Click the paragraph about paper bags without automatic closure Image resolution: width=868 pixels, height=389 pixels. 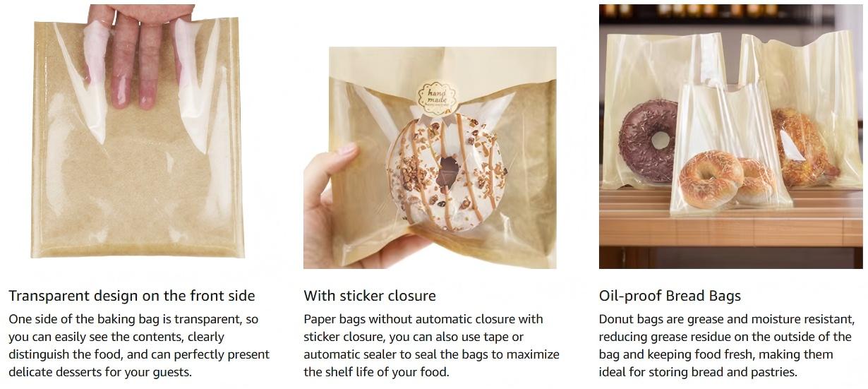(431, 346)
